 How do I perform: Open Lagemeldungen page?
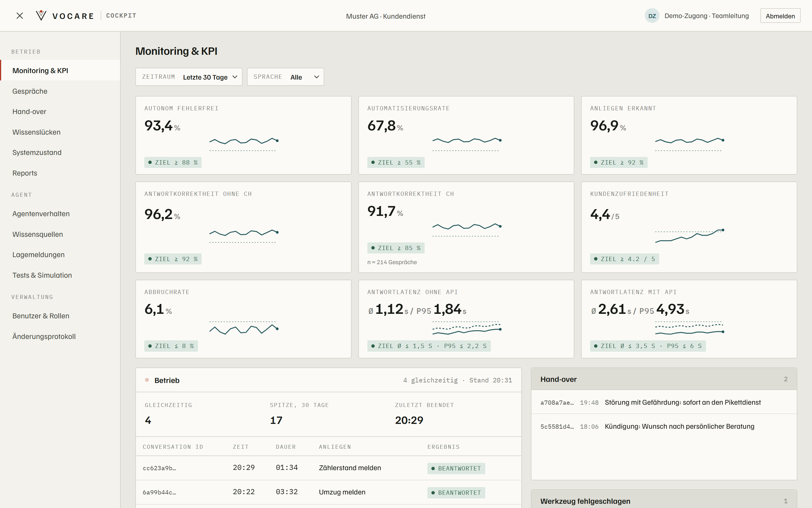point(60,255)
